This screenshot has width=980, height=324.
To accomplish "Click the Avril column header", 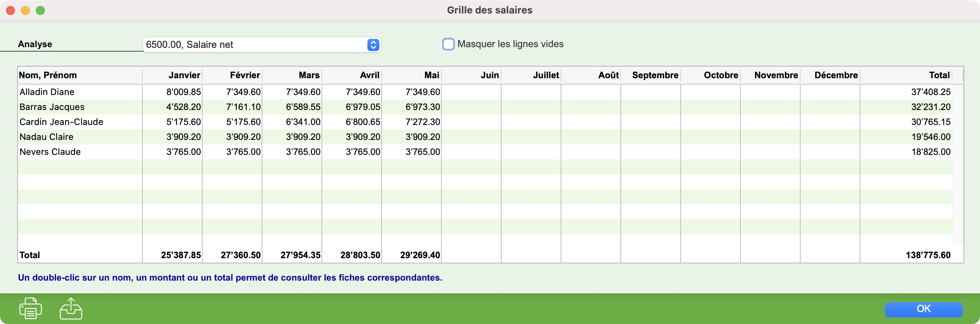I will pyautogui.click(x=351, y=75).
